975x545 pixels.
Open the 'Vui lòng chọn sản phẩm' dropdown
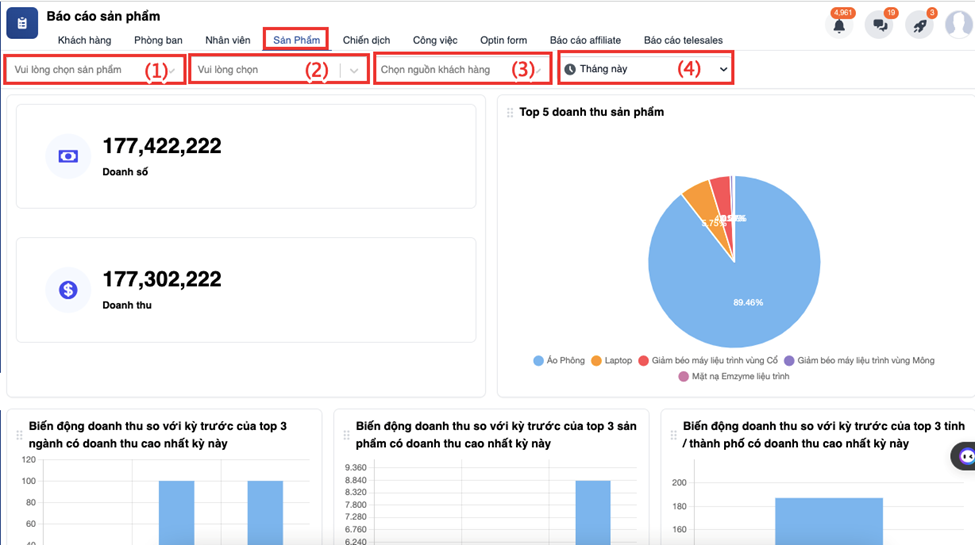[95, 70]
